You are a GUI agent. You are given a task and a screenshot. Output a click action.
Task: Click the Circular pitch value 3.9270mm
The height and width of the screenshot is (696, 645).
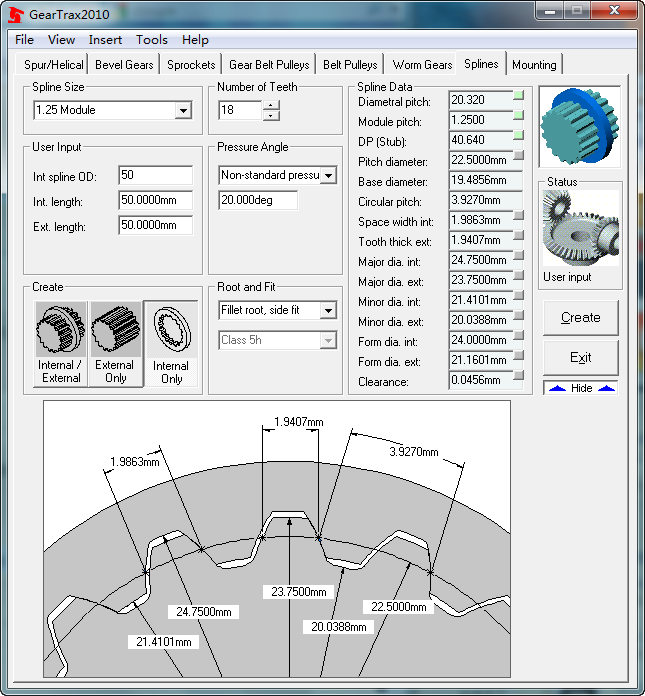(x=485, y=200)
